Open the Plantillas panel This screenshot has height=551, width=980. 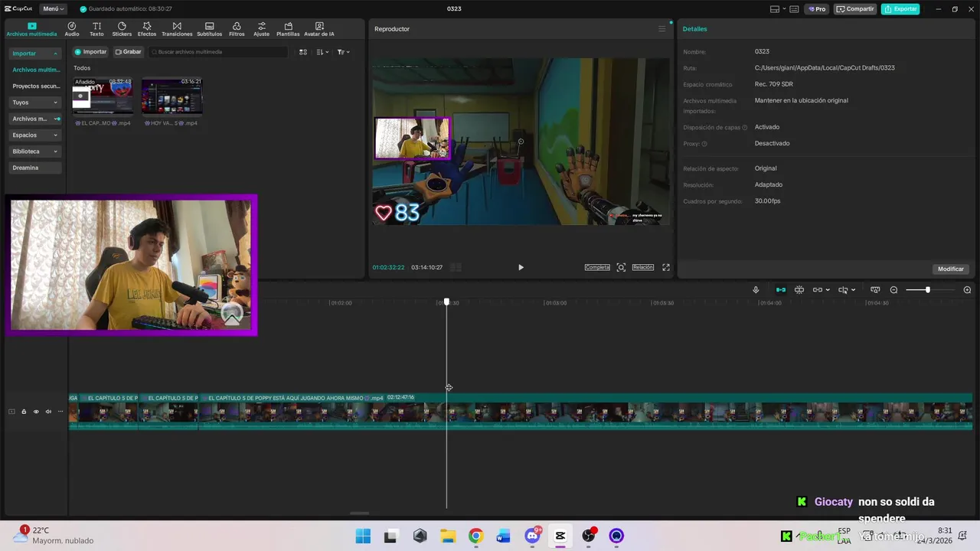pos(288,29)
